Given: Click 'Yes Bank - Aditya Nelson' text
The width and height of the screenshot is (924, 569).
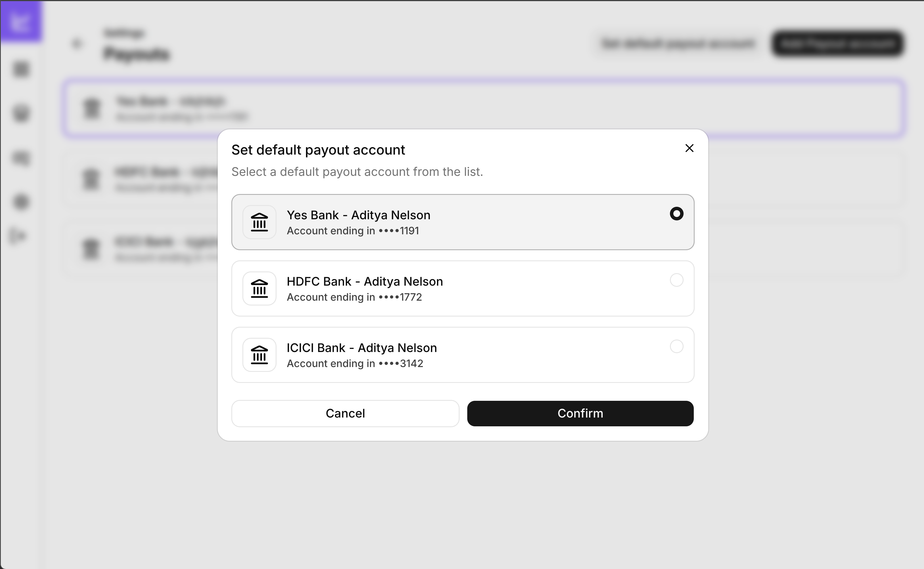Looking at the screenshot, I should [359, 215].
